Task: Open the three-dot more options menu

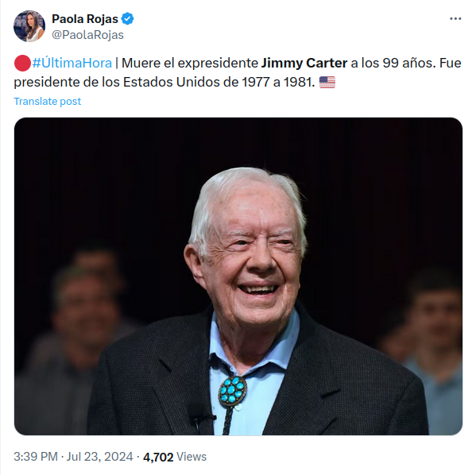Action: click(x=455, y=19)
